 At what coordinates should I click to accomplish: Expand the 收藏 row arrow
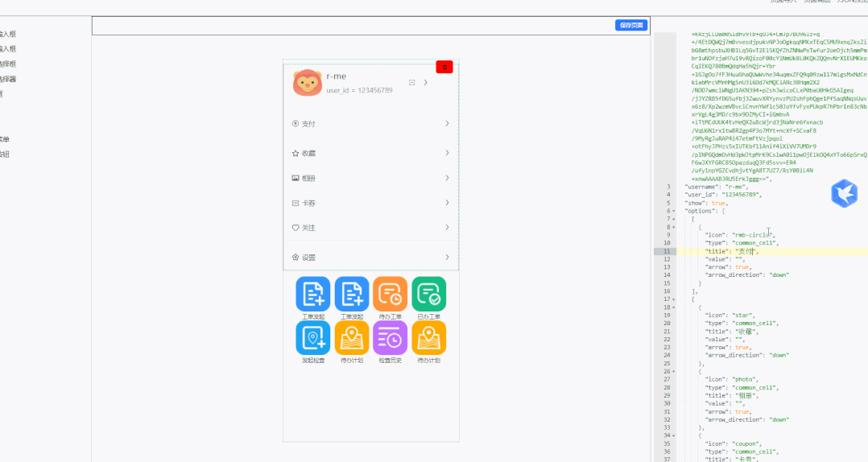point(448,153)
